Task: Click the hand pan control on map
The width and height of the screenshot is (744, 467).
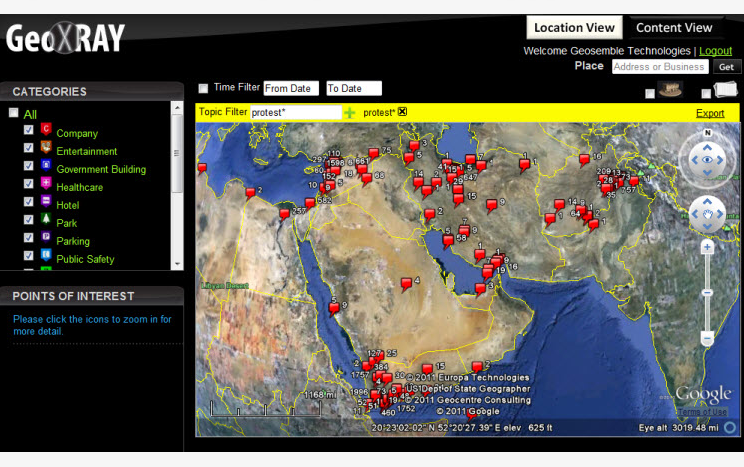Action: click(707, 213)
